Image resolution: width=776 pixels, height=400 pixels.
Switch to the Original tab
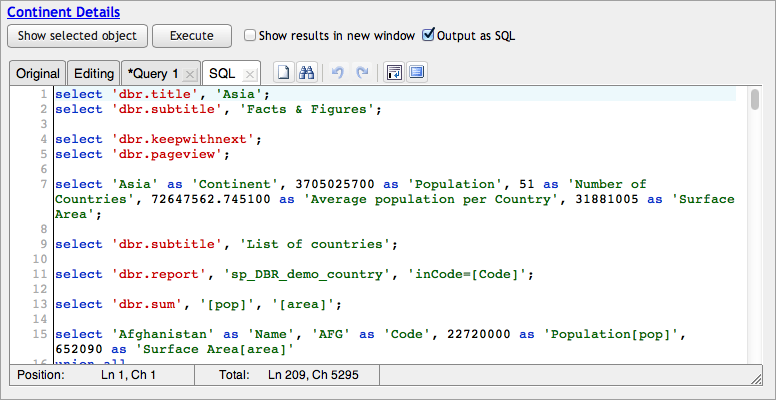click(37, 74)
